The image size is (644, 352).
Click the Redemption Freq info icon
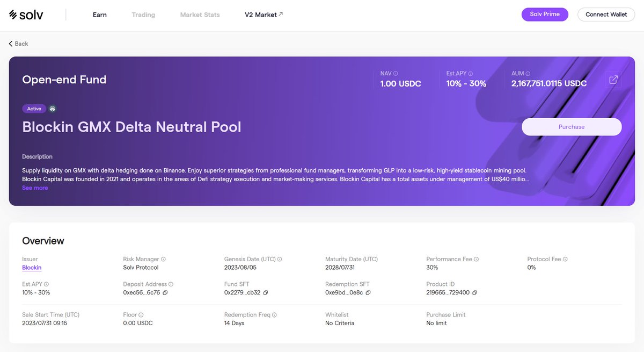pyautogui.click(x=274, y=315)
